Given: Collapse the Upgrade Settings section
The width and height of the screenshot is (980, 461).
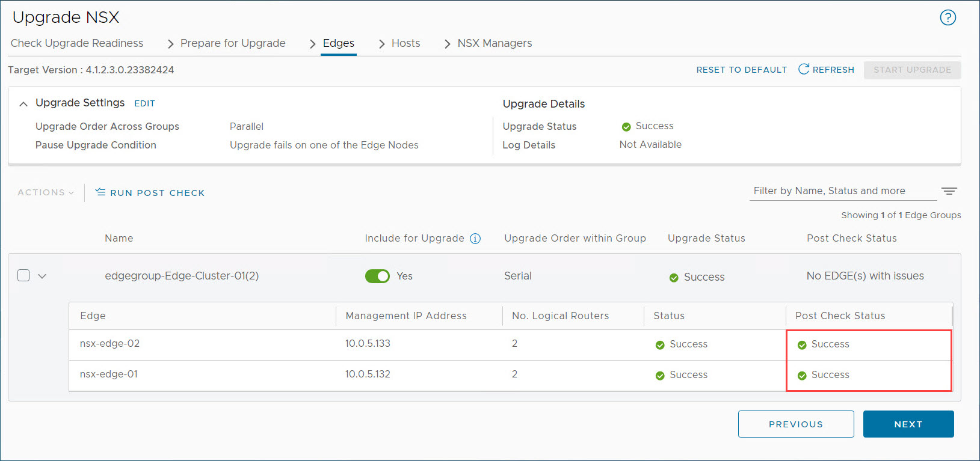Looking at the screenshot, I should (23, 104).
